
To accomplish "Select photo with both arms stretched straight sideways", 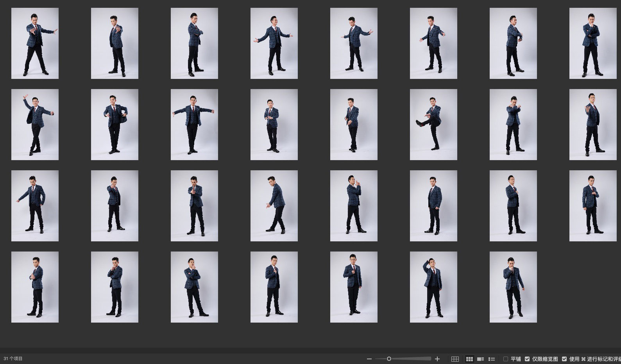I will (x=194, y=125).
